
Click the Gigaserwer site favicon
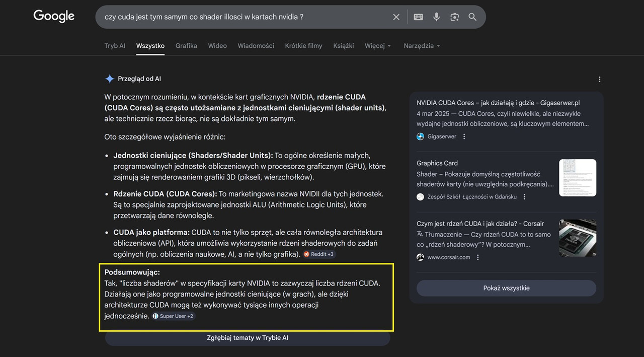pyautogui.click(x=421, y=136)
